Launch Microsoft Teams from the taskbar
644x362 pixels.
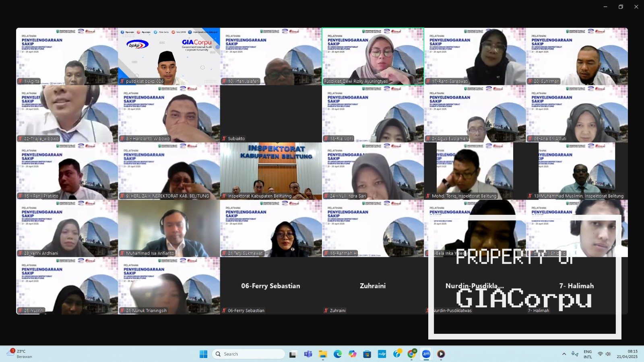coord(308,354)
